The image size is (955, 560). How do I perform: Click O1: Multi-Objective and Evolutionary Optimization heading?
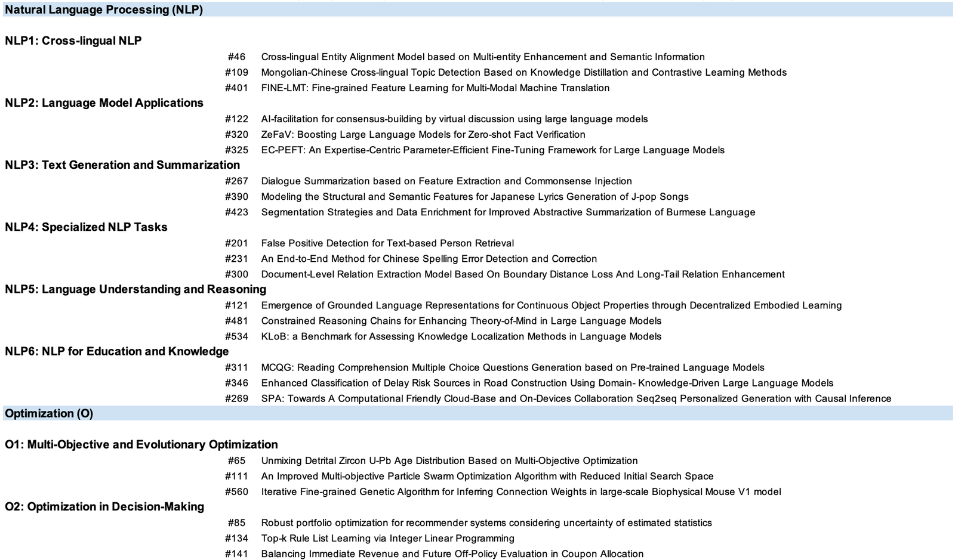coord(141,444)
